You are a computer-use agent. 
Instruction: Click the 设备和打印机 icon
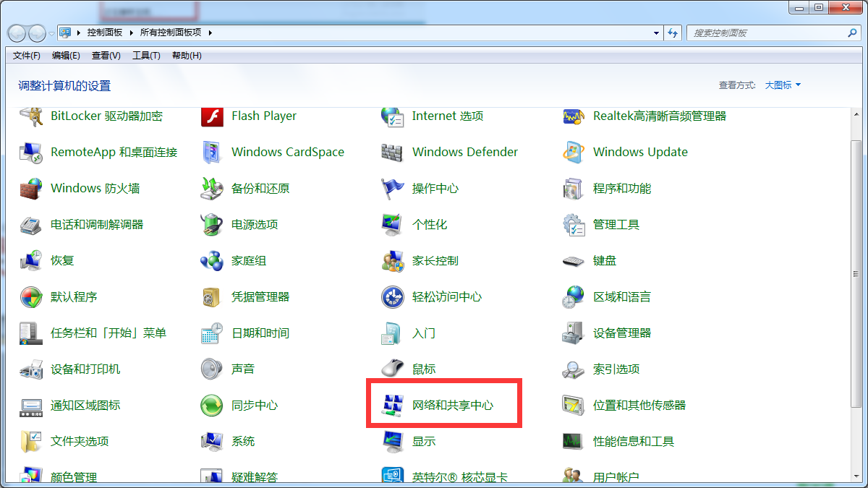pos(30,369)
